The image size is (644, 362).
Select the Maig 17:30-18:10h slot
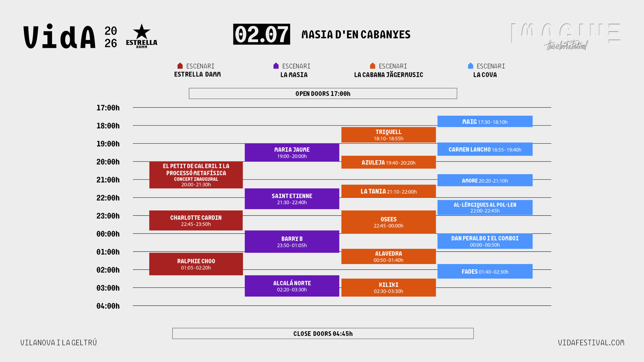pyautogui.click(x=485, y=122)
